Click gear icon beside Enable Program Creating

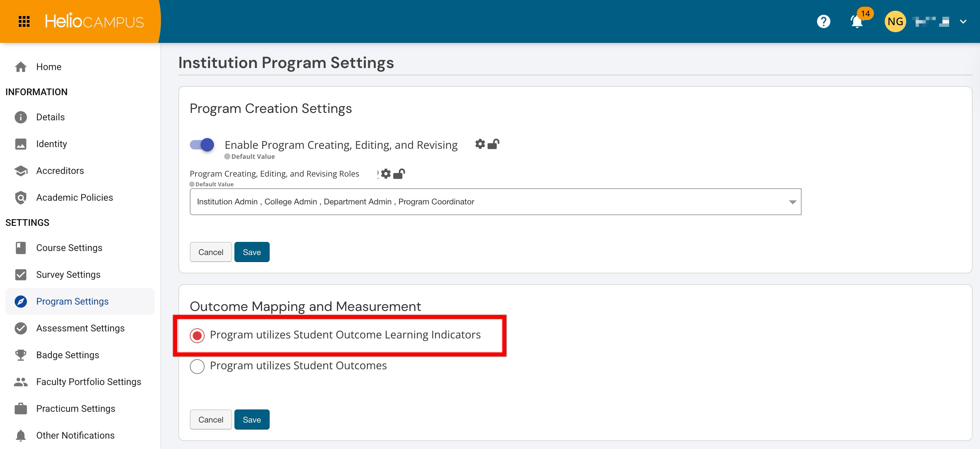point(480,144)
